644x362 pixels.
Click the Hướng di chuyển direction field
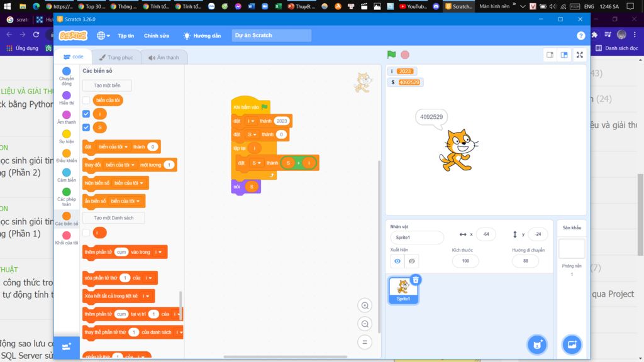(x=525, y=261)
